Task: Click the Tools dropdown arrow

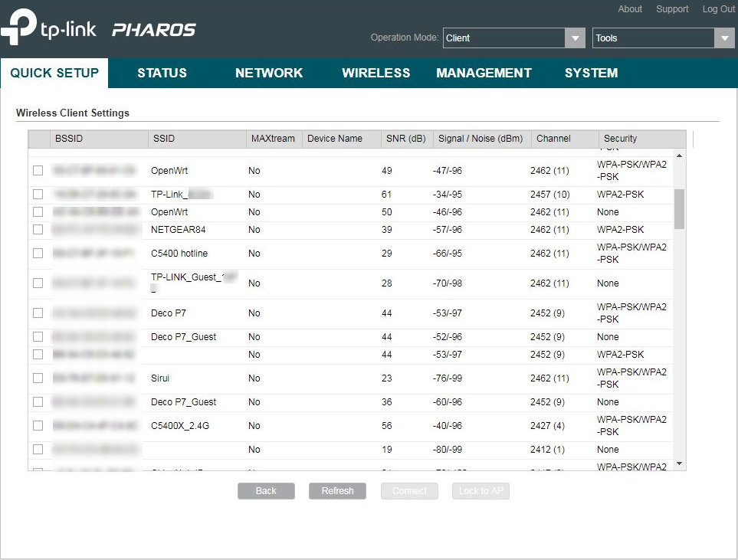Action: (723, 38)
